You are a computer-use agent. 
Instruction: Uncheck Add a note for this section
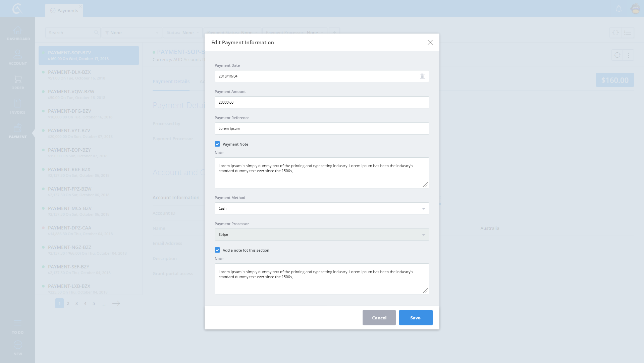(x=217, y=250)
